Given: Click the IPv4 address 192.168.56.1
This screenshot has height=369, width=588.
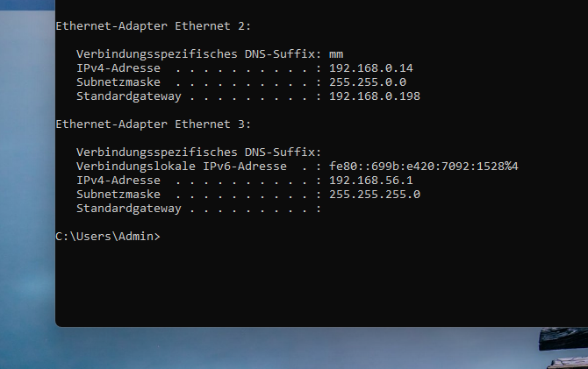Looking at the screenshot, I should click(371, 181).
